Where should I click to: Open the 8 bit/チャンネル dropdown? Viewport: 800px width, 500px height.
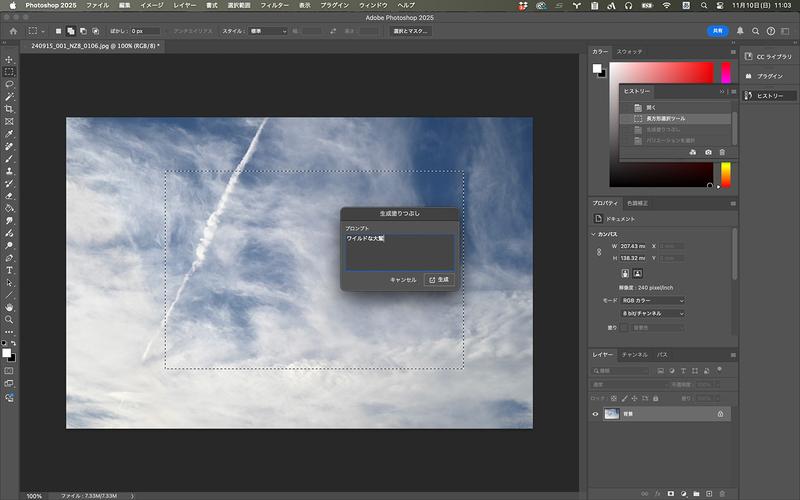click(x=653, y=313)
